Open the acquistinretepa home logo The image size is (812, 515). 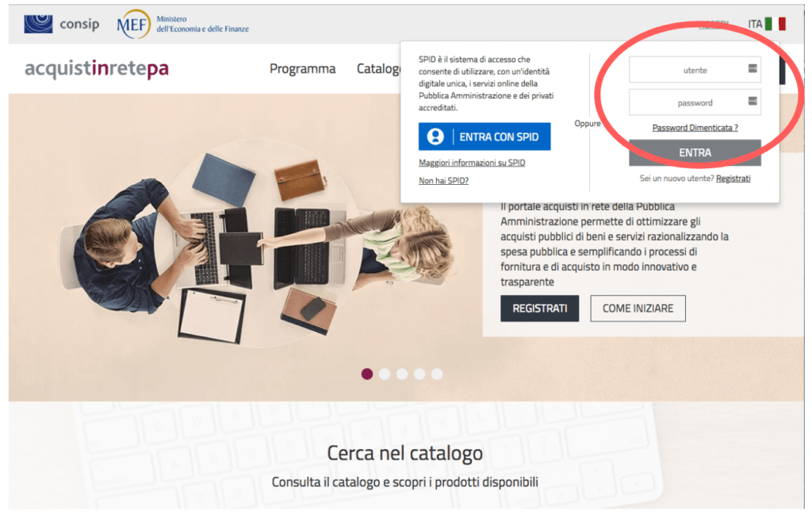click(97, 68)
